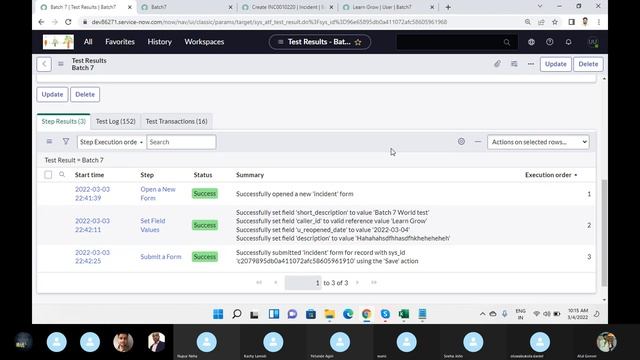Open the activity stream icon in header

click(514, 64)
